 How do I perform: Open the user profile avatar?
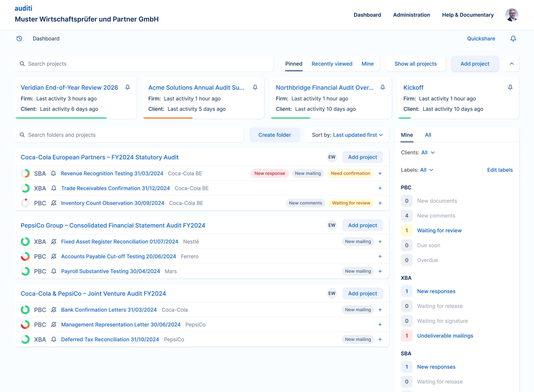click(511, 15)
